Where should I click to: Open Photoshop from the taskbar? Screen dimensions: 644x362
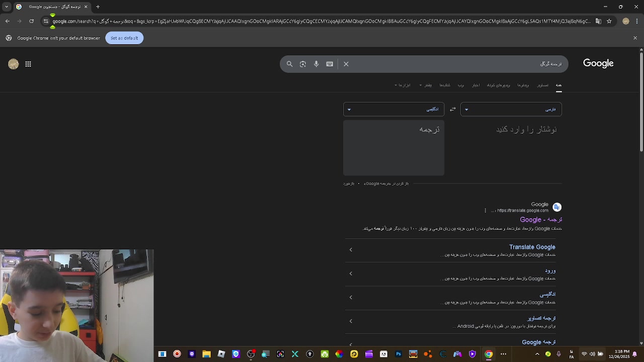[x=398, y=354]
